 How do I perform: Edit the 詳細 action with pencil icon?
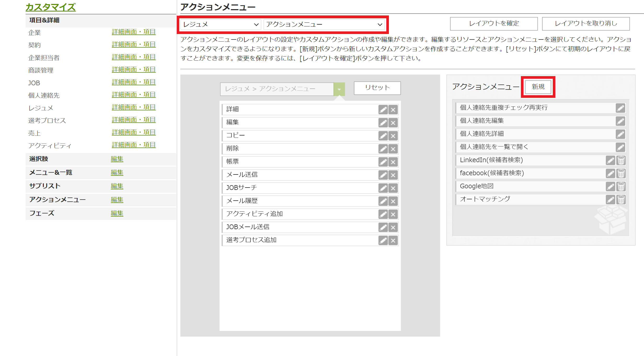[383, 110]
